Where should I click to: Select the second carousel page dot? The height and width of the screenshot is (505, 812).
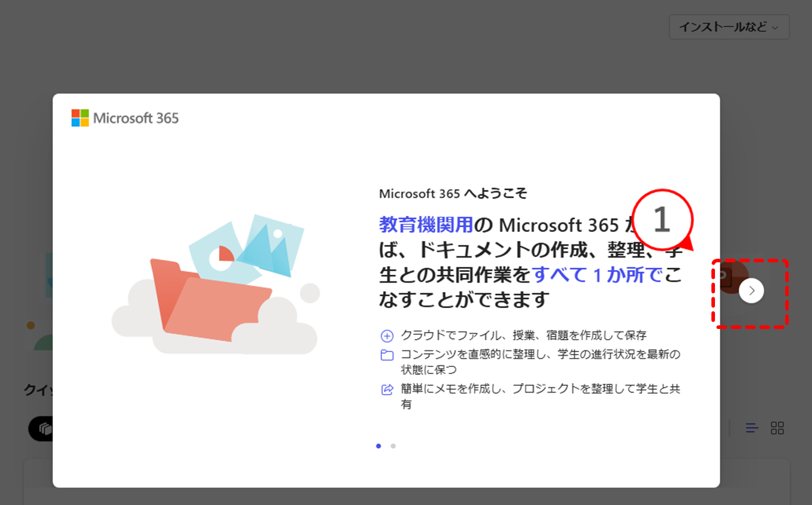(393, 446)
